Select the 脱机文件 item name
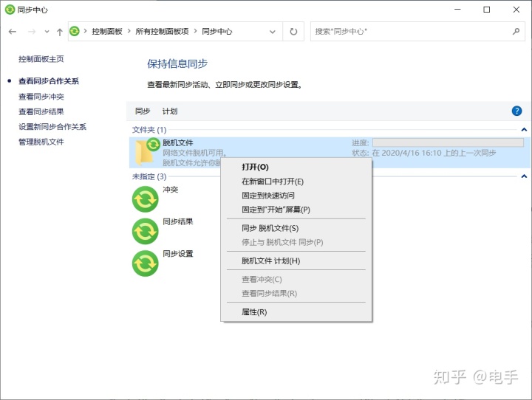Viewport: 532px width, 400px height. click(x=178, y=142)
